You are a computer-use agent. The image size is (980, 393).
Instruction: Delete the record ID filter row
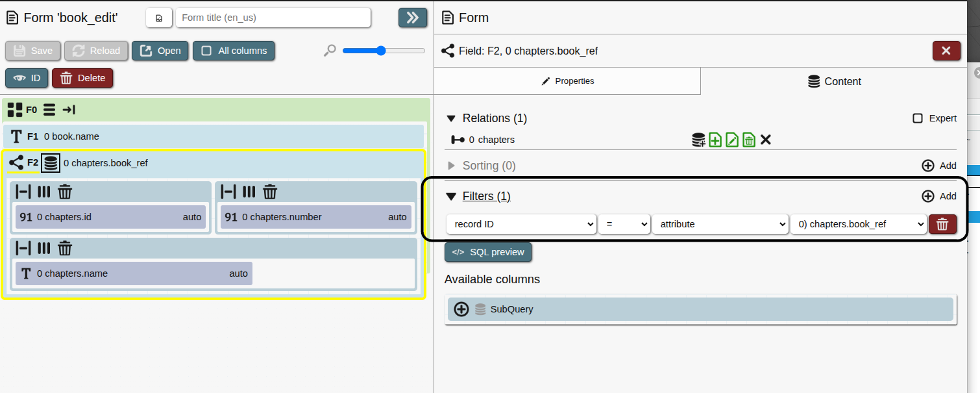tap(942, 224)
